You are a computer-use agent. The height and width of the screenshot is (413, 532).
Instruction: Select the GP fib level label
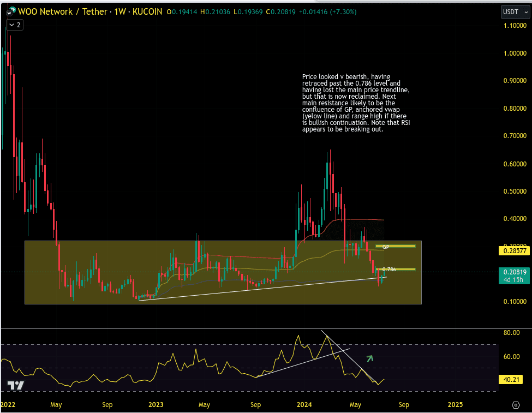coord(386,247)
